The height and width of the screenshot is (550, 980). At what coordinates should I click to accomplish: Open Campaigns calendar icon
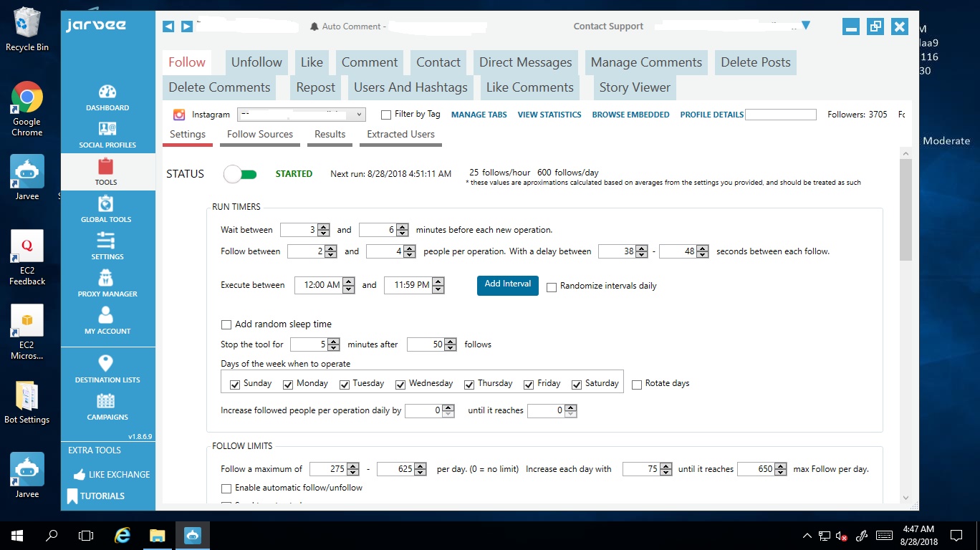coord(106,401)
